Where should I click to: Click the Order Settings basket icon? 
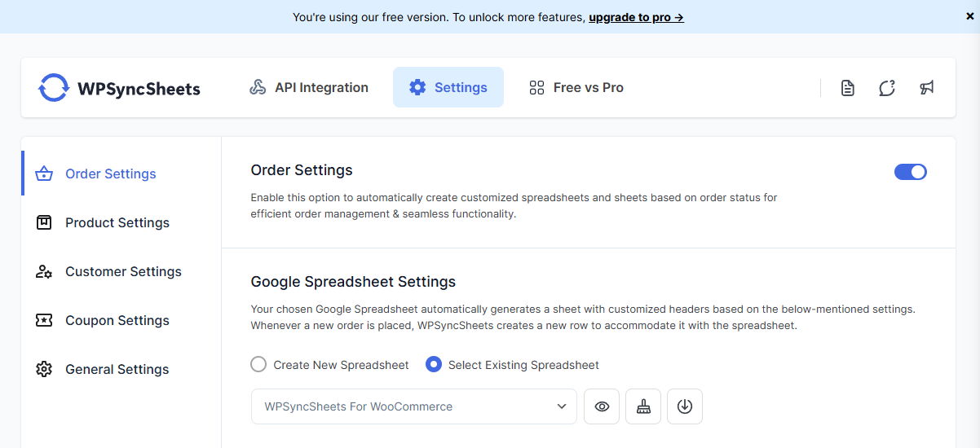click(44, 173)
